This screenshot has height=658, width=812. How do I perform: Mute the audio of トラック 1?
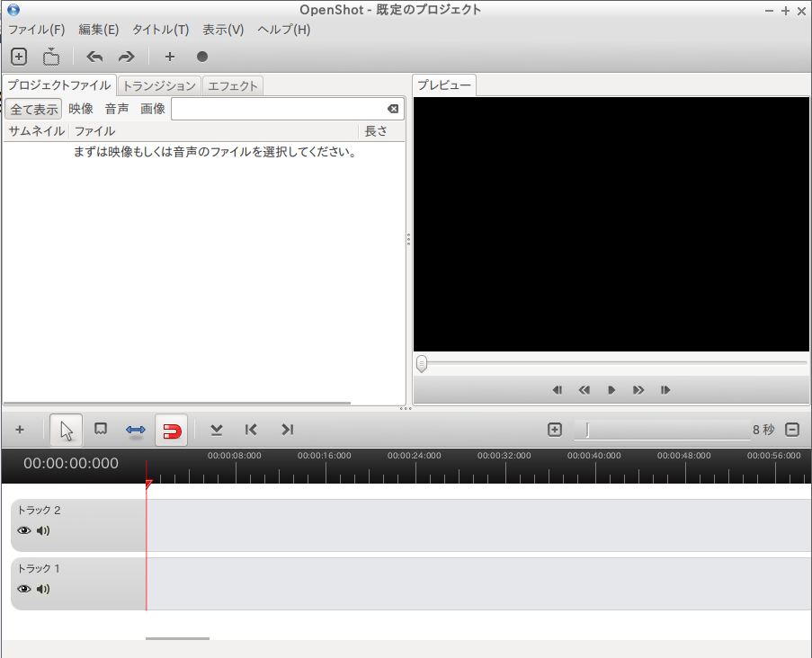tap(43, 589)
